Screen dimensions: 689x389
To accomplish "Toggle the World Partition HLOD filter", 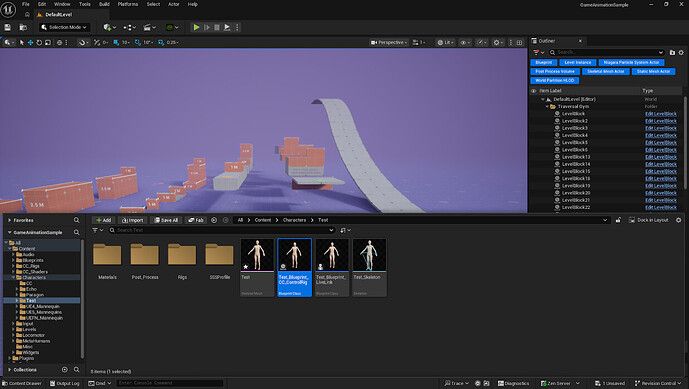I will pyautogui.click(x=555, y=80).
